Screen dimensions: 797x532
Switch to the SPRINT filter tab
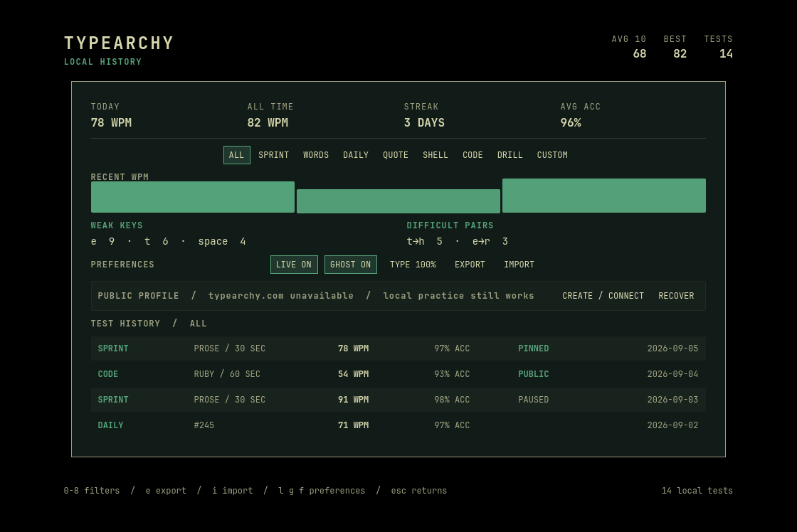click(x=273, y=155)
